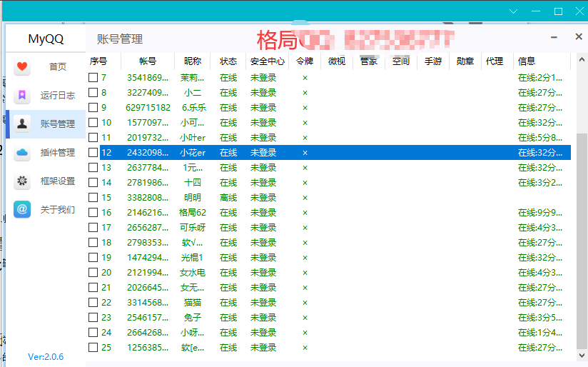Open the 框架设置 menu item

point(57,181)
